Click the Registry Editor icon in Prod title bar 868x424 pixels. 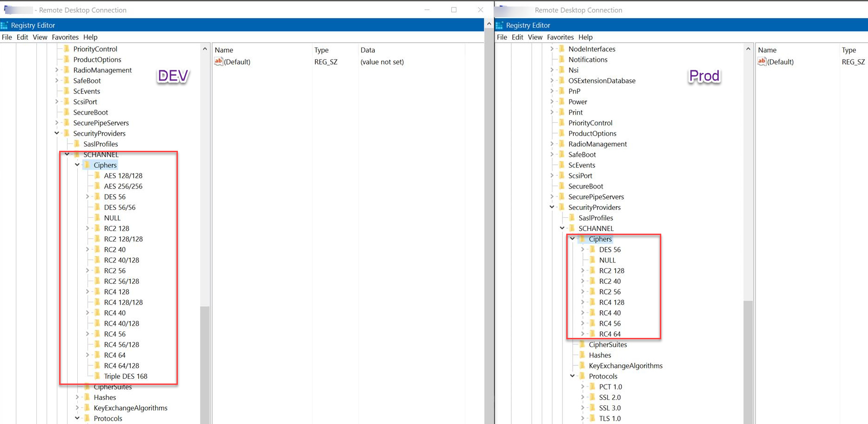tap(500, 25)
